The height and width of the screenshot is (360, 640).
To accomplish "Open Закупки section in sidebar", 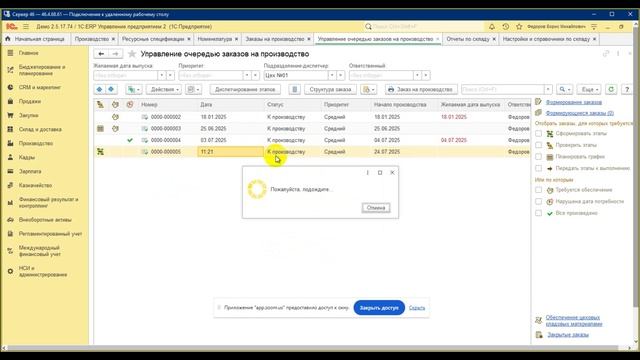I will click(28, 116).
